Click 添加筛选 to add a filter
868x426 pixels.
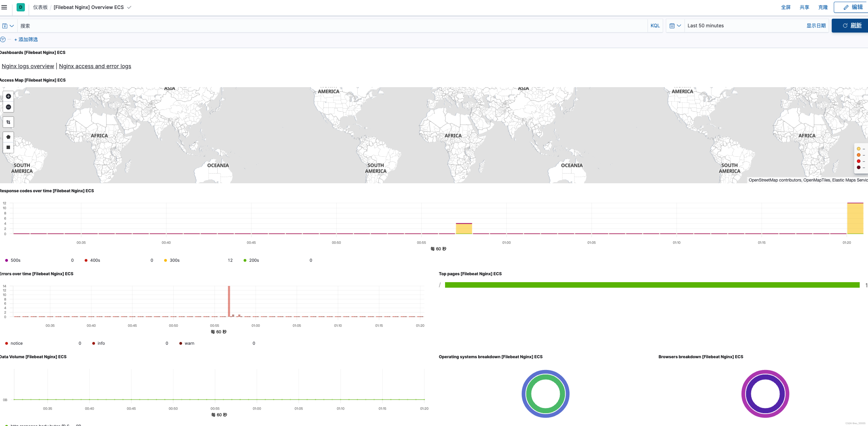26,39
